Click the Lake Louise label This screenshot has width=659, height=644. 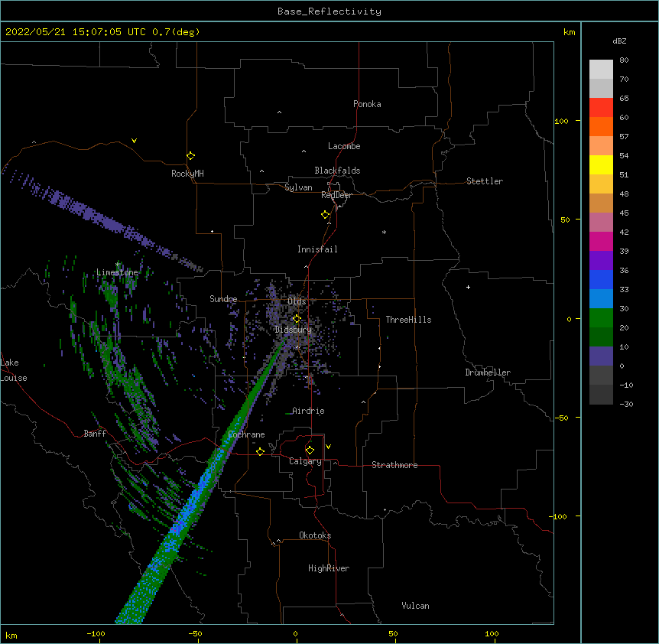coord(14,370)
